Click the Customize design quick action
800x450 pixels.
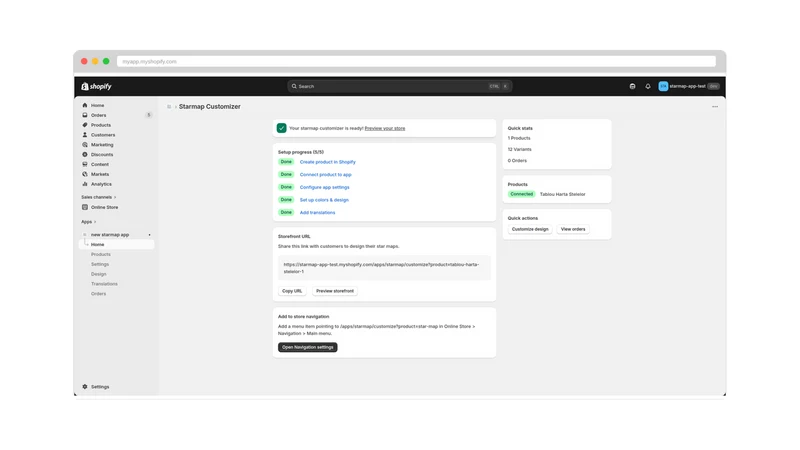click(530, 229)
